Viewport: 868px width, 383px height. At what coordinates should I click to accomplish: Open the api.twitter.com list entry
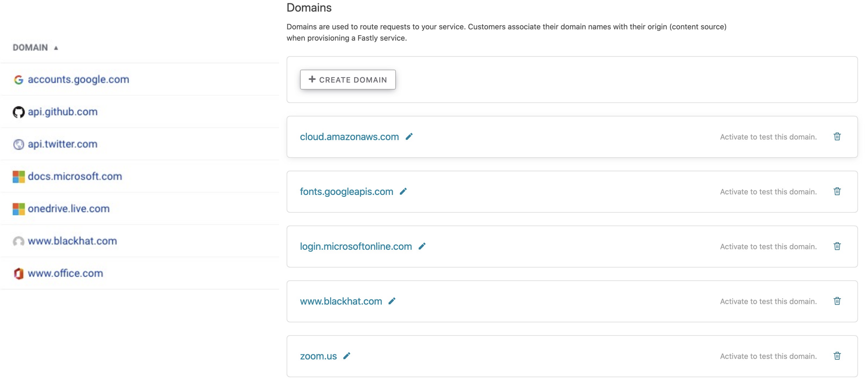62,144
